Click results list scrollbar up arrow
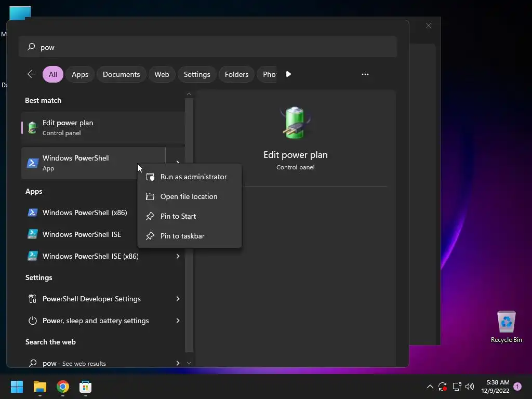 pyautogui.click(x=189, y=94)
